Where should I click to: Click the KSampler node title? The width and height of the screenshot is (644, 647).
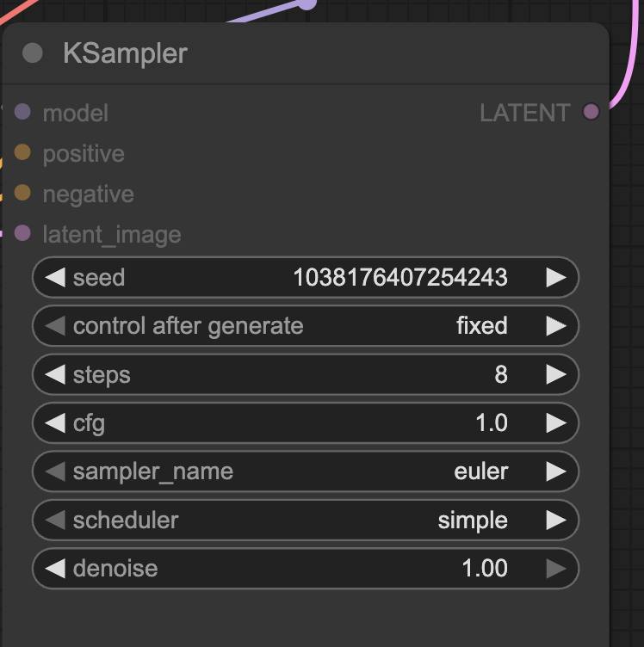coord(125,53)
